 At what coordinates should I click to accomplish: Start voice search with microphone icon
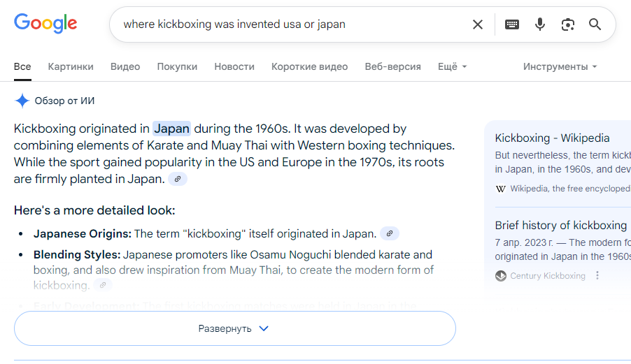[x=540, y=24]
